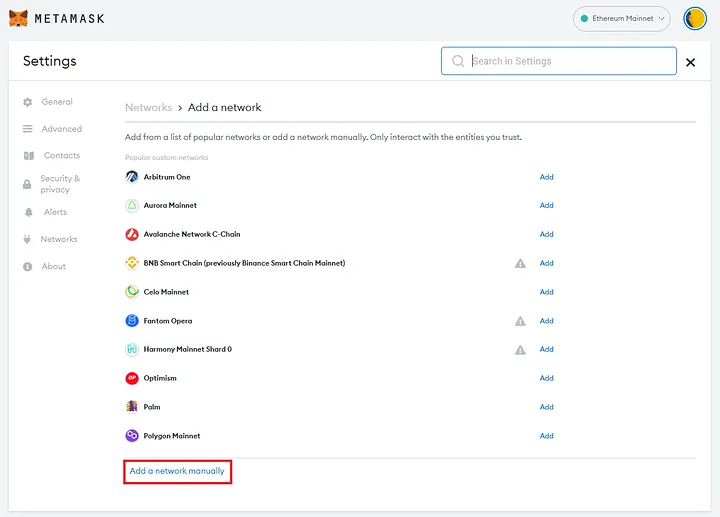
Task: Click the Fantom Opera warning triangle
Action: [x=520, y=321]
